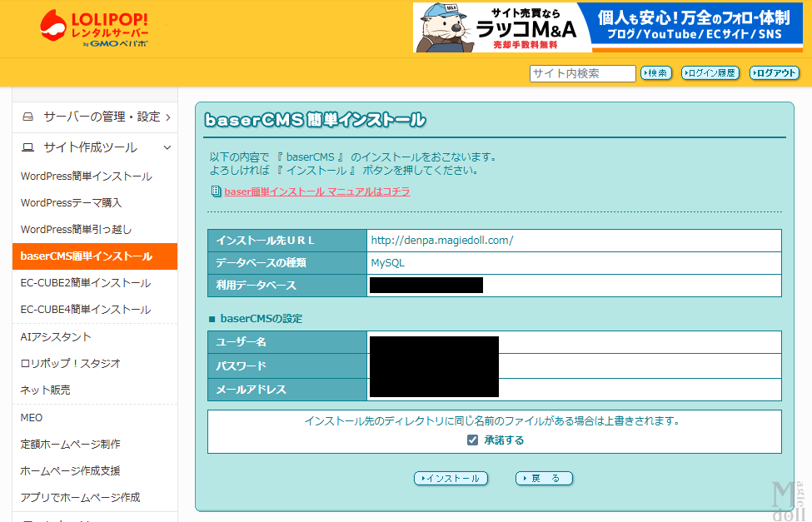Click the Lolipop rental server logo
The image size is (812, 522).
(94, 28)
